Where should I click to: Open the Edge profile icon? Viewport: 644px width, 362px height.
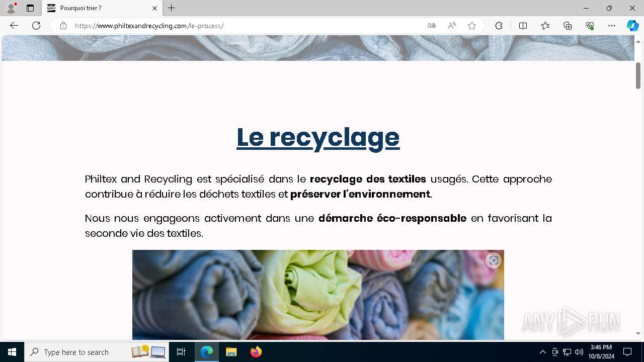click(11, 8)
